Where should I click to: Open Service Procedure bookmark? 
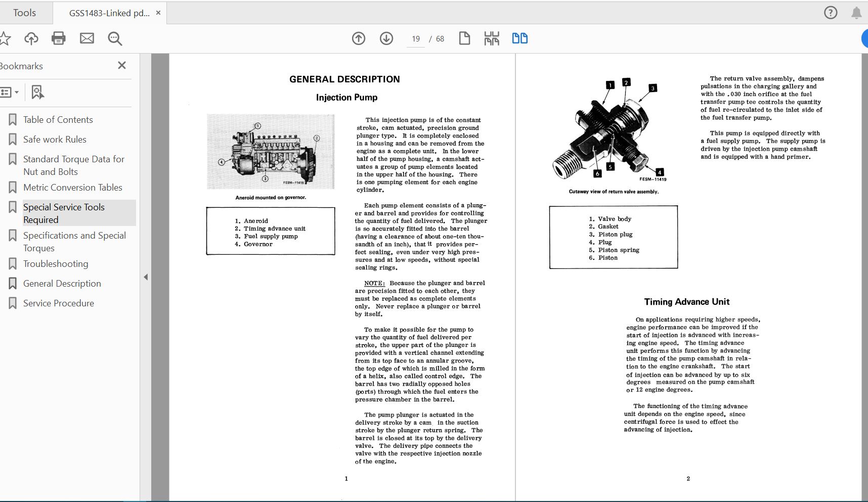click(59, 303)
